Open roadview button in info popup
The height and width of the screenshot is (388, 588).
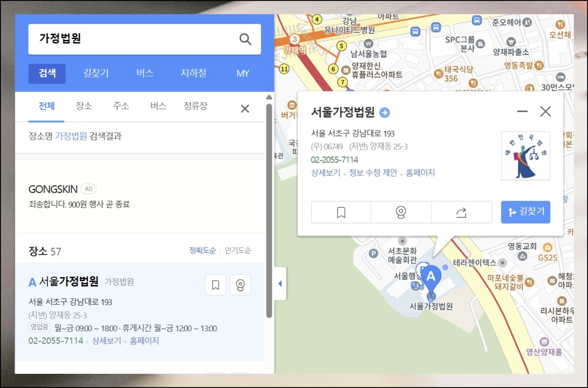coord(401,212)
